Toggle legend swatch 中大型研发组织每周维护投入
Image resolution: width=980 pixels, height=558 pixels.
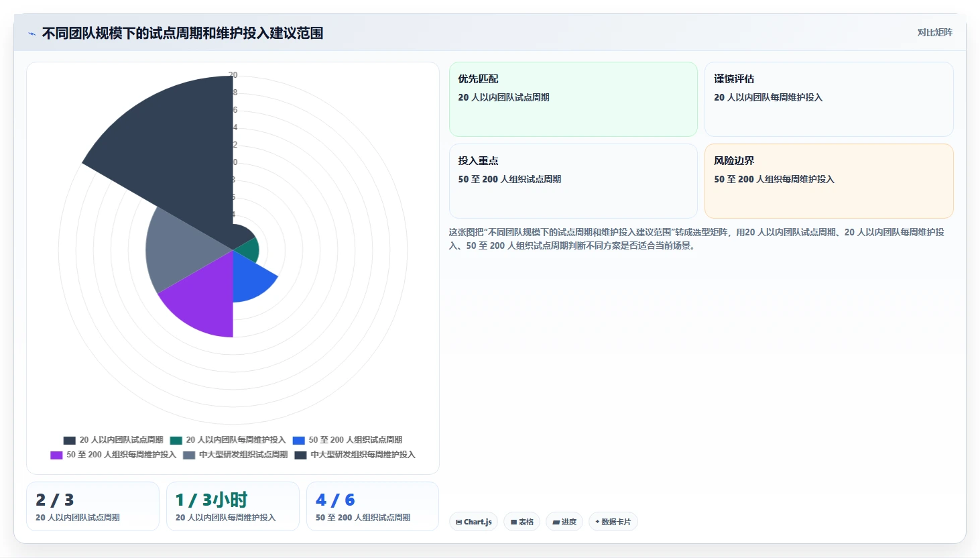300,455
